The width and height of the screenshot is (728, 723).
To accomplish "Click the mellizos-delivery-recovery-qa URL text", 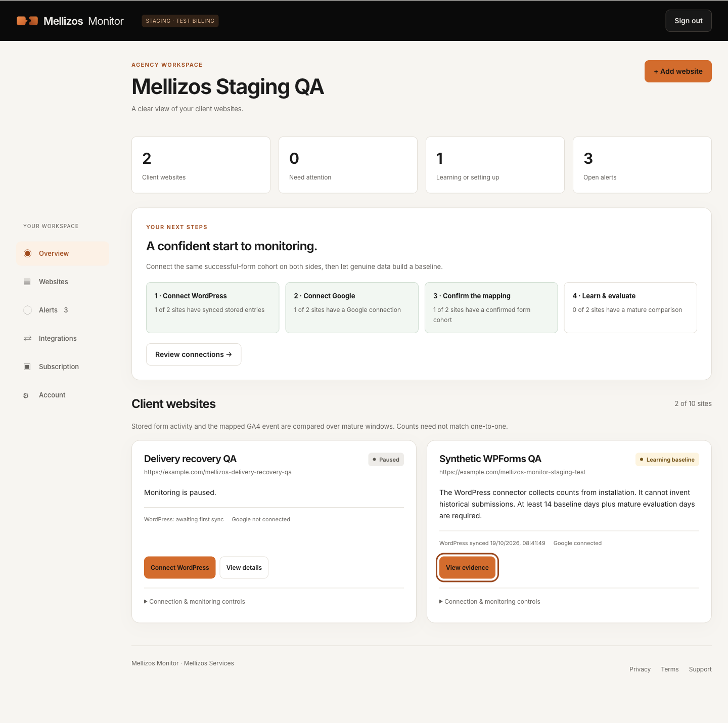I will (218, 472).
